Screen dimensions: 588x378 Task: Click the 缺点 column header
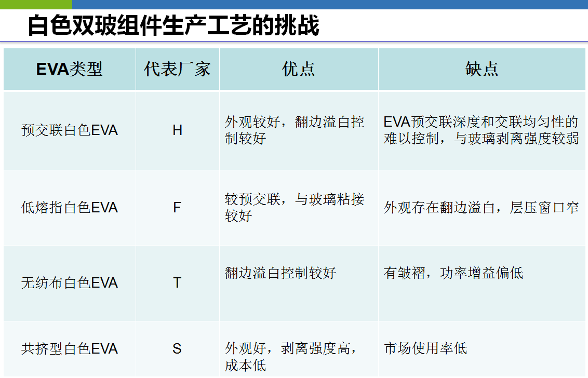(482, 69)
